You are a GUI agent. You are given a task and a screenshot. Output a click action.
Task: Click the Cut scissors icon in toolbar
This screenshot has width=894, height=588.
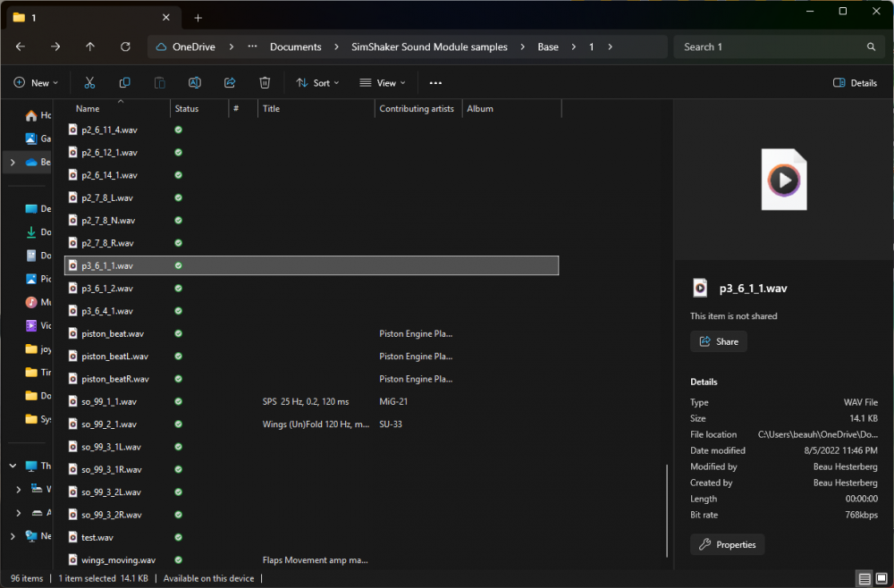click(x=89, y=83)
